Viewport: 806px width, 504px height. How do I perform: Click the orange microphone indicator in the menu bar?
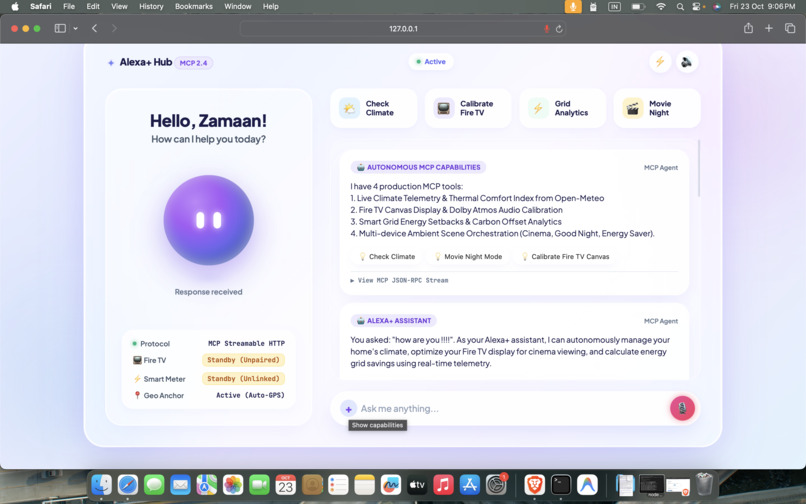pyautogui.click(x=573, y=6)
